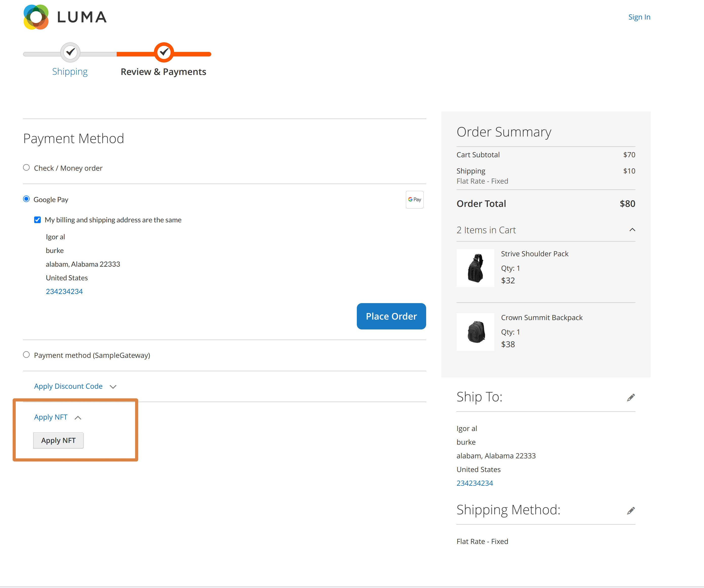Screen dimensions: 704x588
Task: Select Payment method (SampleGateway) radio
Action: point(27,355)
